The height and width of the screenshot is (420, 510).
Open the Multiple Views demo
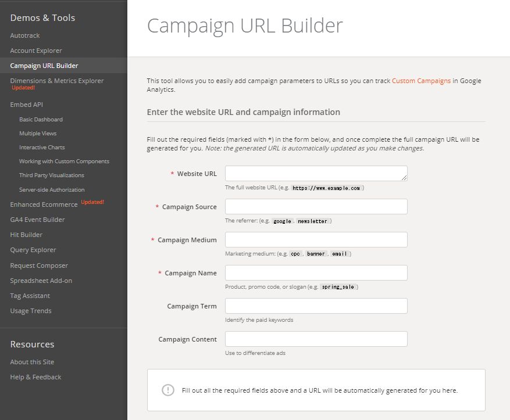coord(38,134)
